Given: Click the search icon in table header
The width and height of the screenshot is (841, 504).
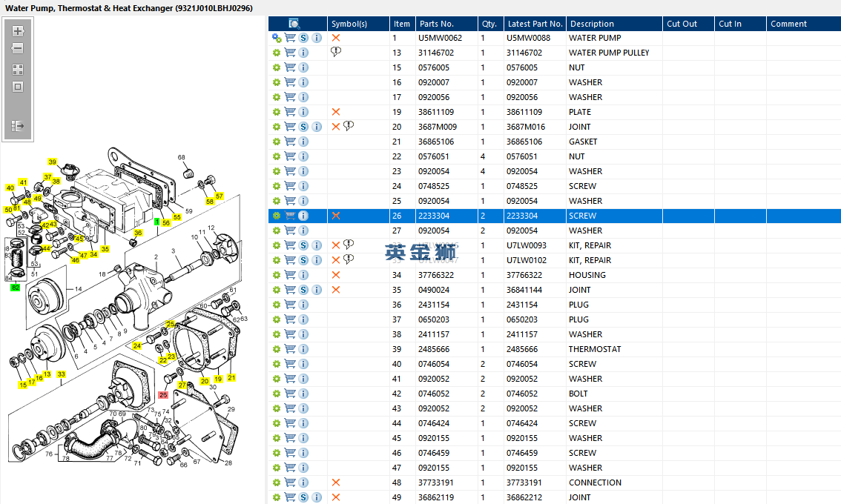Looking at the screenshot, I should 294,24.
